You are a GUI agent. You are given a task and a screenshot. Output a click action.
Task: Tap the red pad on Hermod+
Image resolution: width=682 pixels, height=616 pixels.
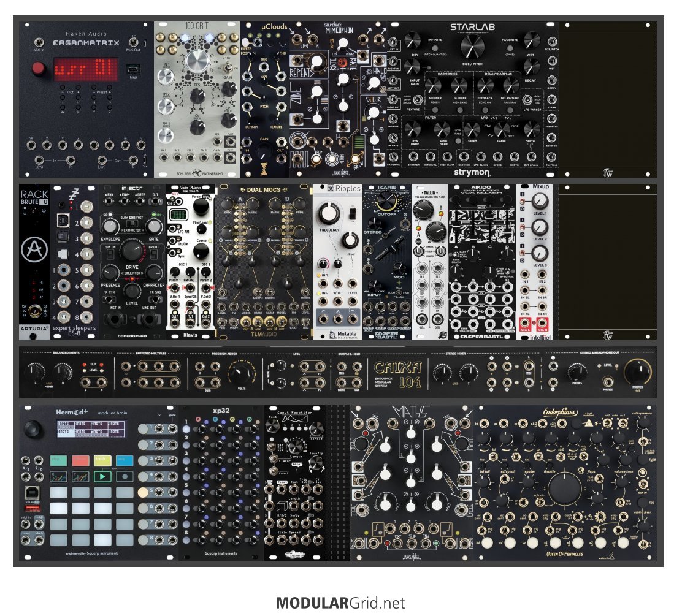[80, 460]
